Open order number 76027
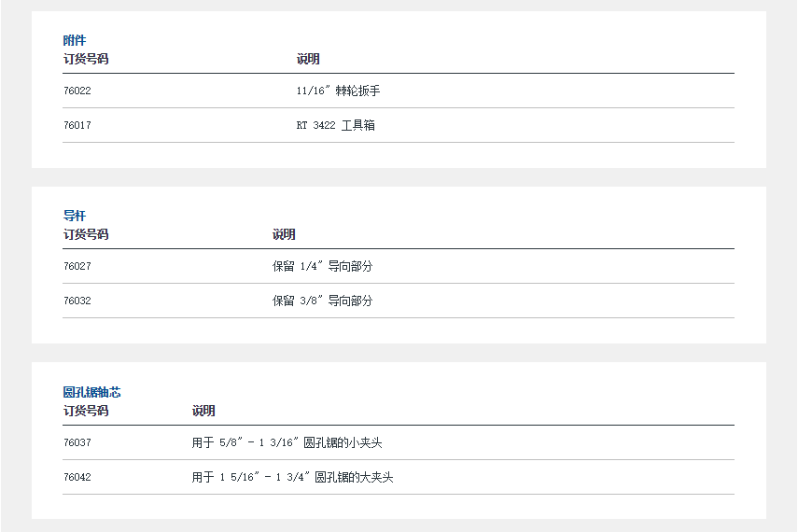 [x=77, y=266]
